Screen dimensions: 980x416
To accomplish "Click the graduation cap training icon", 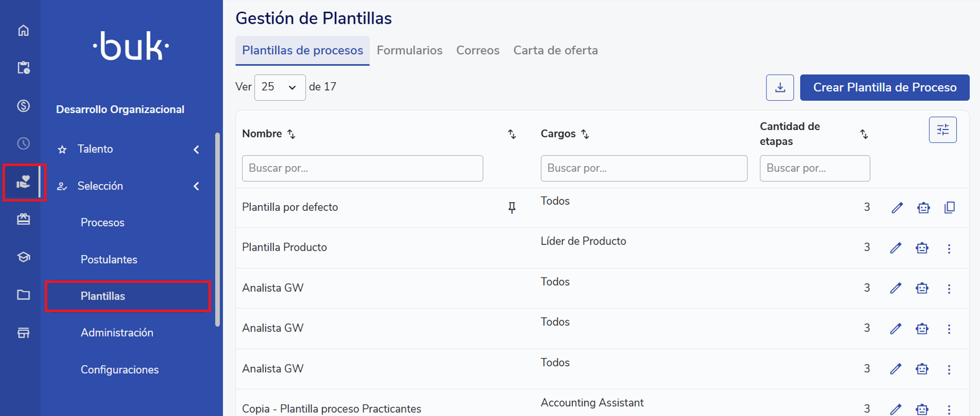I will pyautogui.click(x=23, y=257).
